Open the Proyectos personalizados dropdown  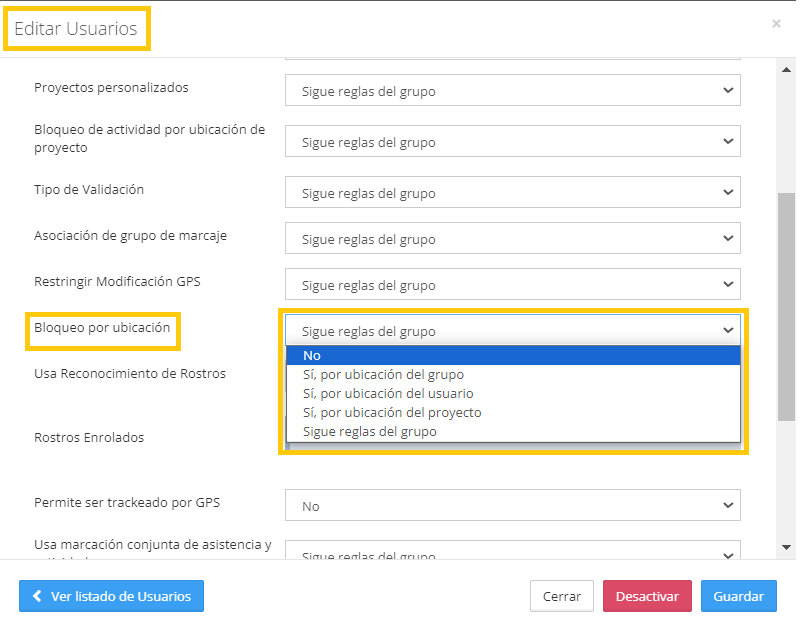pos(512,91)
